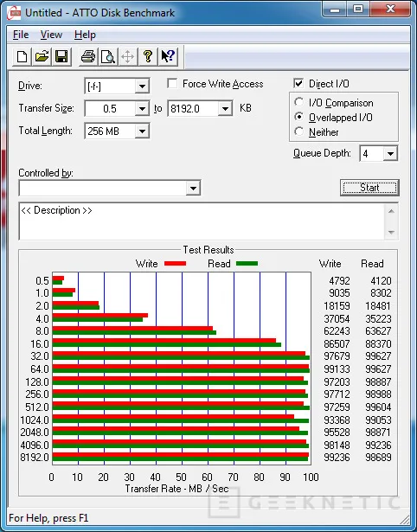
Task: Close the ATTO Disk Benchmark window
Action: 390,10
